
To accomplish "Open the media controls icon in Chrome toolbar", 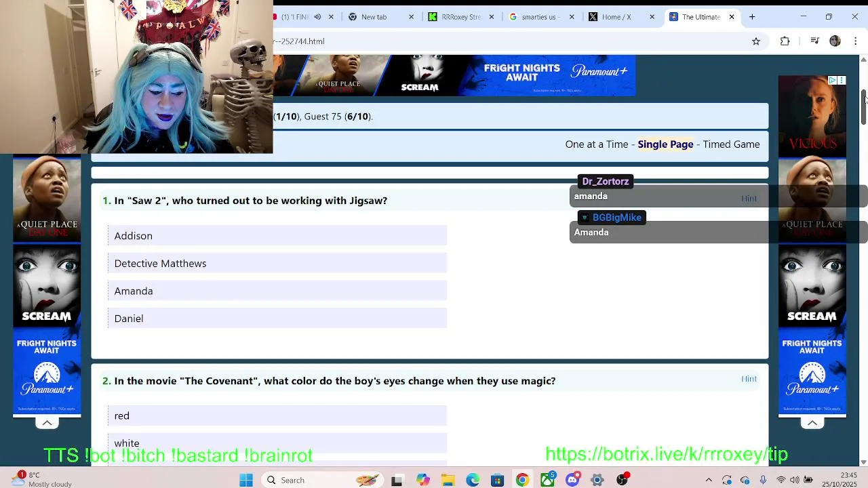I will [x=815, y=41].
